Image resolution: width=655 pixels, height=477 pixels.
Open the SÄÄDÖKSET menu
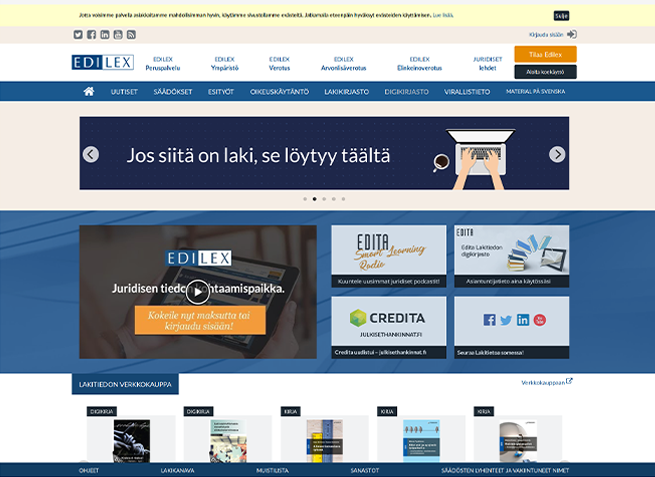point(173,91)
